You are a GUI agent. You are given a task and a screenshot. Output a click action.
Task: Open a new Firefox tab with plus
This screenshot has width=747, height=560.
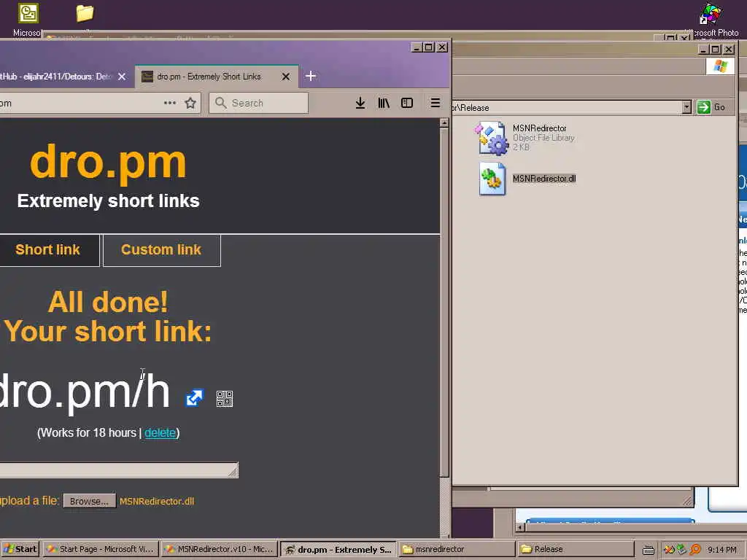click(311, 76)
